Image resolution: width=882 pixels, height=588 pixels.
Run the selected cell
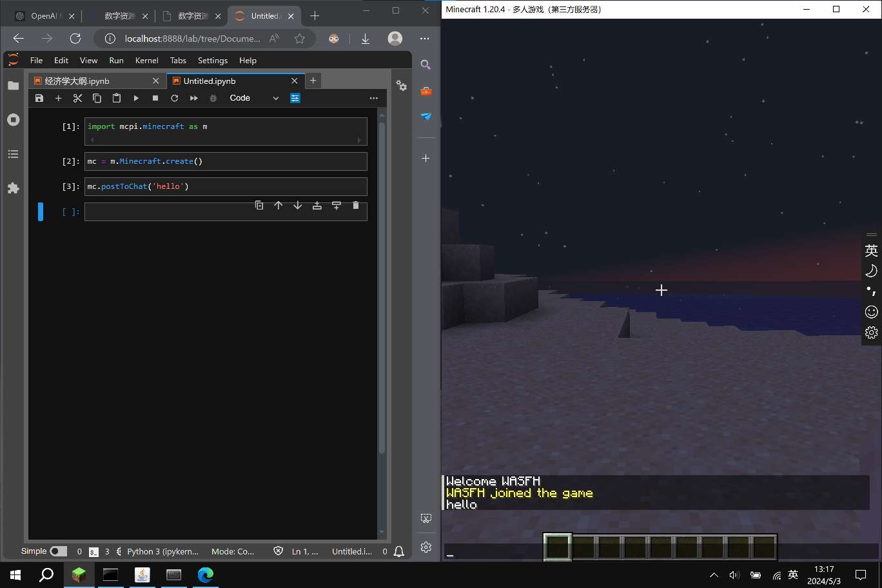tap(136, 98)
